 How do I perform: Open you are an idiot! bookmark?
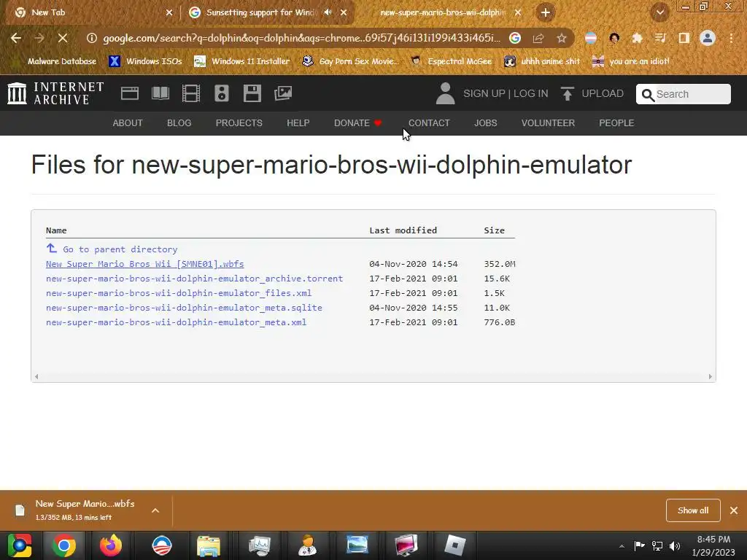(631, 61)
